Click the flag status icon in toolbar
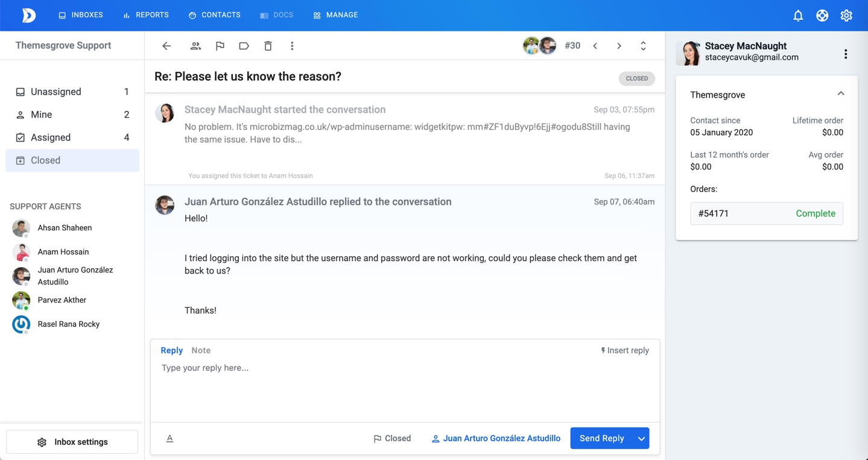 coord(220,46)
